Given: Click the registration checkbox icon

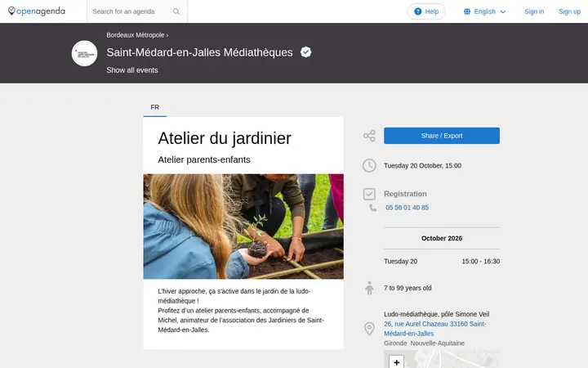Looking at the screenshot, I should pyautogui.click(x=369, y=194).
